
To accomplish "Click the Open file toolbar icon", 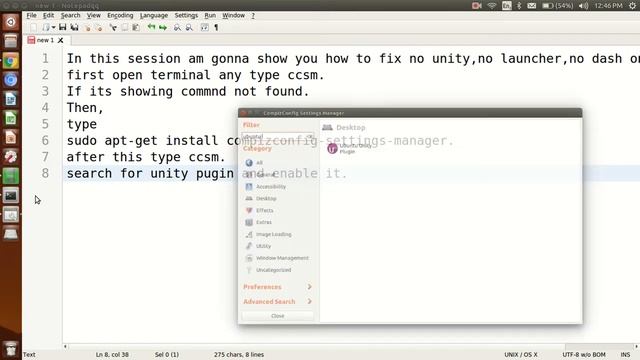I will point(46,27).
